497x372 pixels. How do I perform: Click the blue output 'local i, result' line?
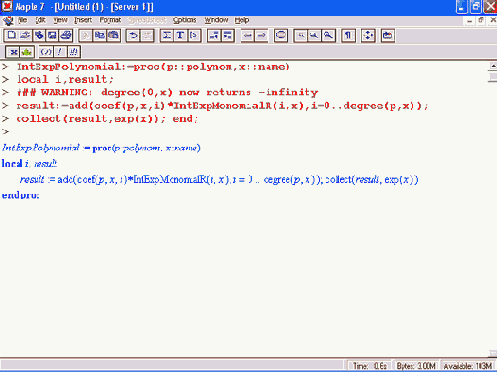[x=29, y=163]
